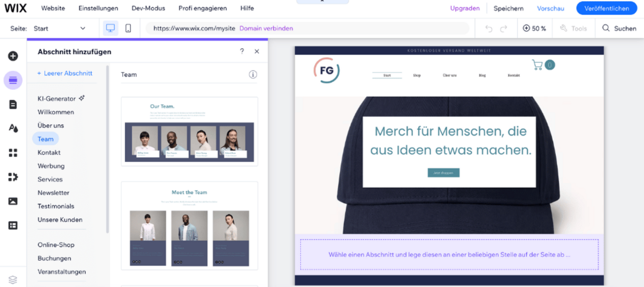This screenshot has height=287, width=644.
Task: Click the Kostenloser Versand banner text
Action: [449, 51]
